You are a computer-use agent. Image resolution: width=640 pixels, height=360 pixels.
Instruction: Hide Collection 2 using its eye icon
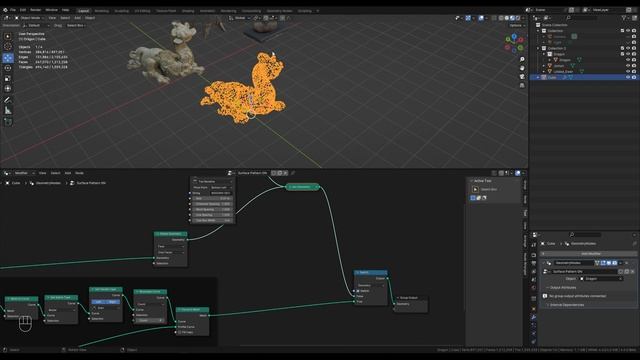point(628,48)
